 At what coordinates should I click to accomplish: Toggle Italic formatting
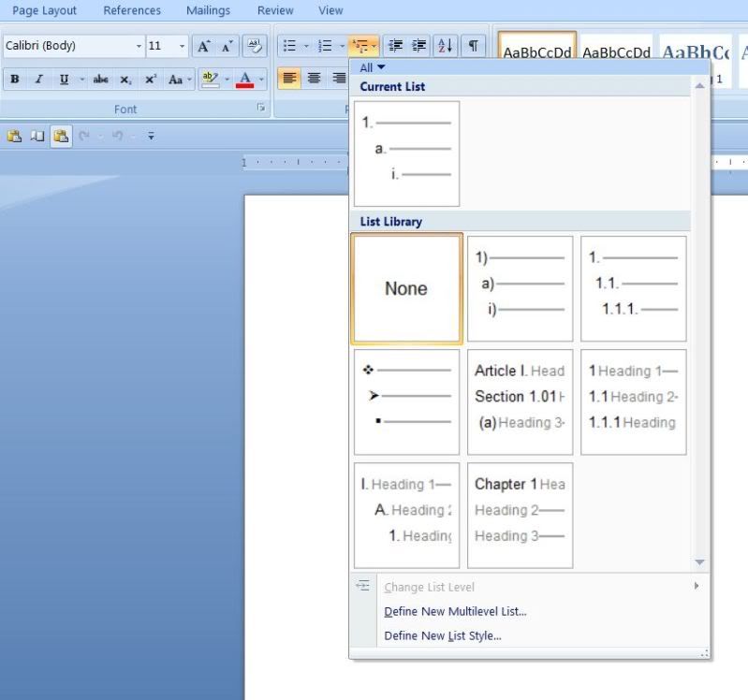point(39,80)
